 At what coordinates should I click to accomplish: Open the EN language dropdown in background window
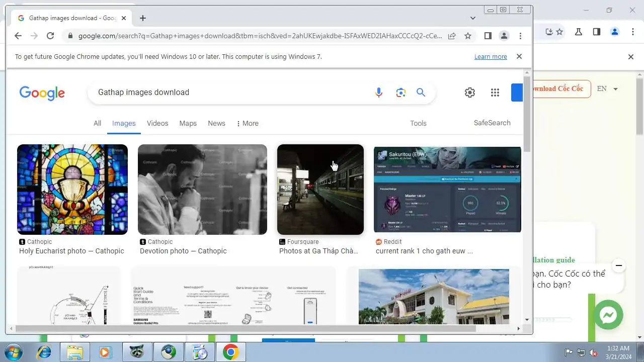(x=607, y=89)
